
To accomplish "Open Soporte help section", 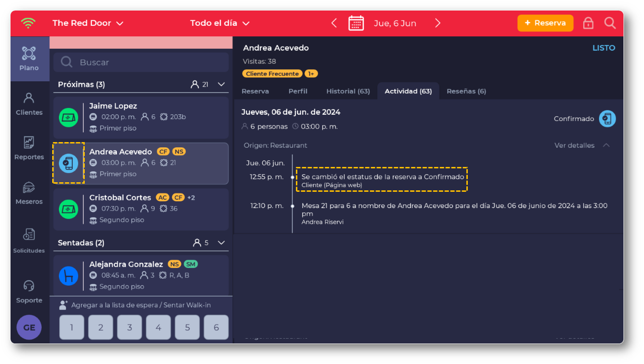I will 29,291.
